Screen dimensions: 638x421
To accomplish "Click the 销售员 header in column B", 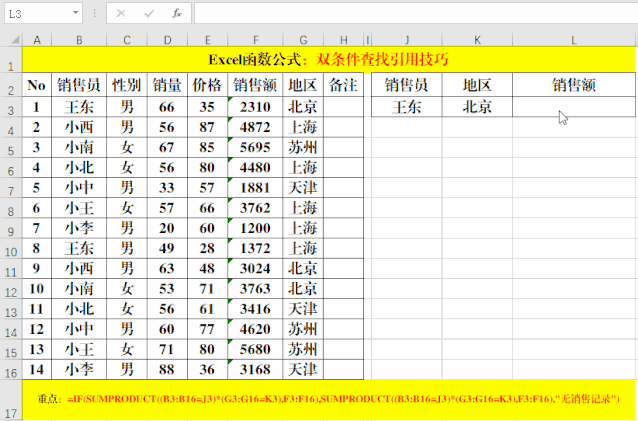I will point(79,85).
